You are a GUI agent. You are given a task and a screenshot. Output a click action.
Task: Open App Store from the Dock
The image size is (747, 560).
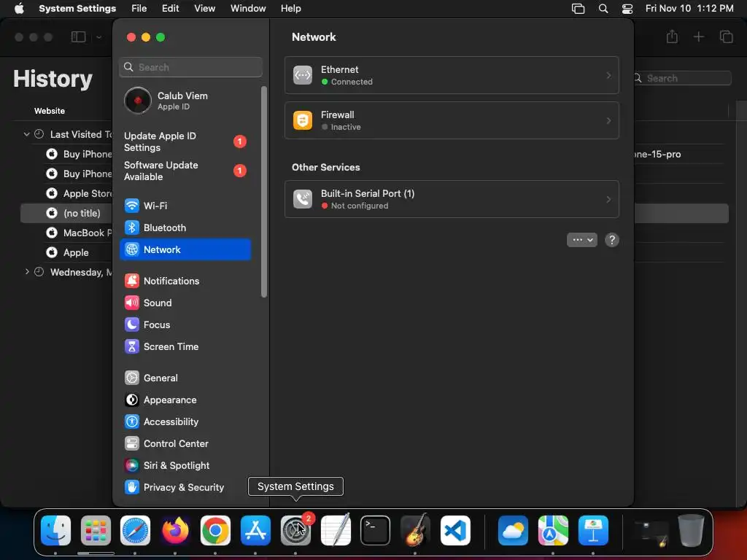[x=255, y=531]
